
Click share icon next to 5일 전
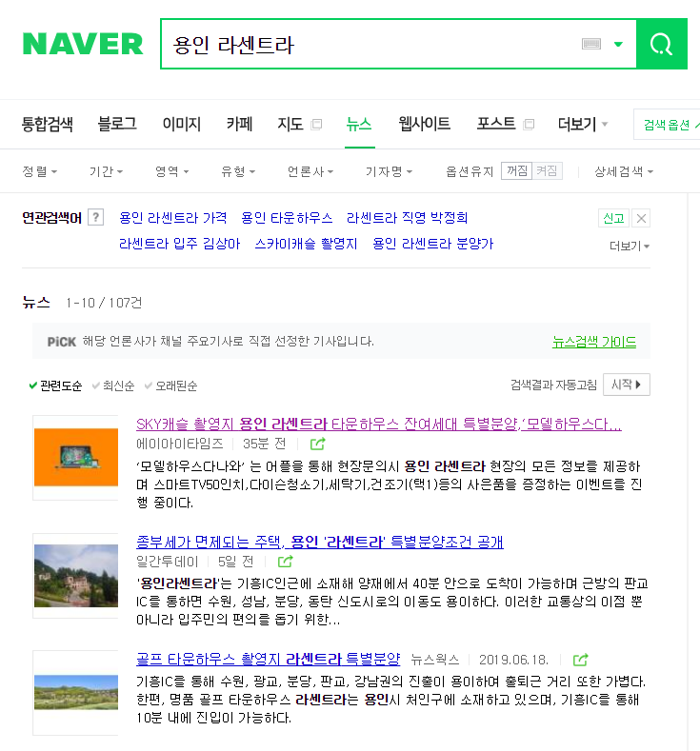point(285,562)
